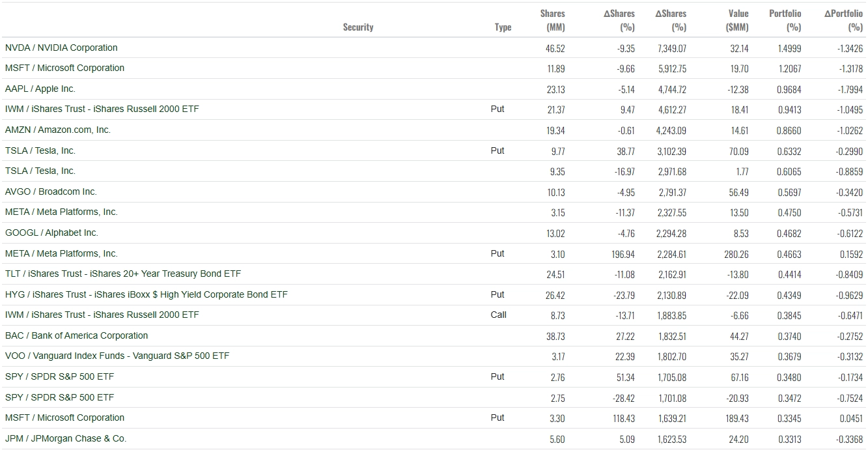The width and height of the screenshot is (868, 452).
Task: Select Bank of America shares 38.73
Action: pos(555,336)
